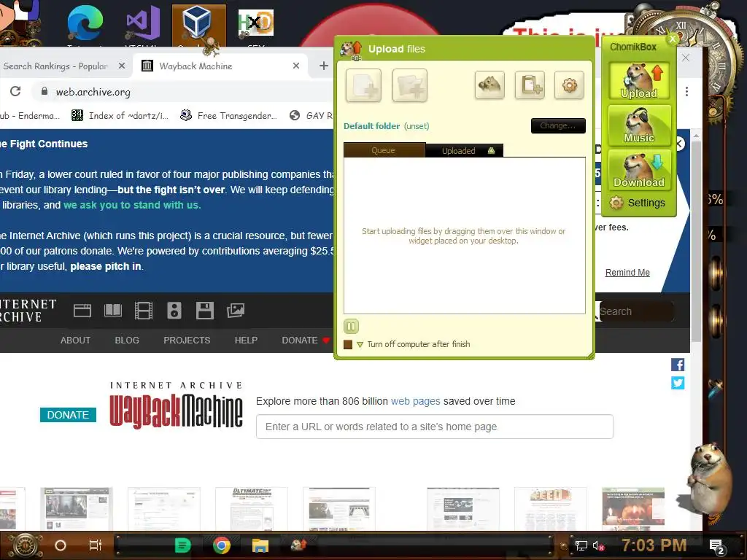Image resolution: width=747 pixels, height=560 pixels.
Task: Open ChomikBox Settings
Action: (638, 203)
